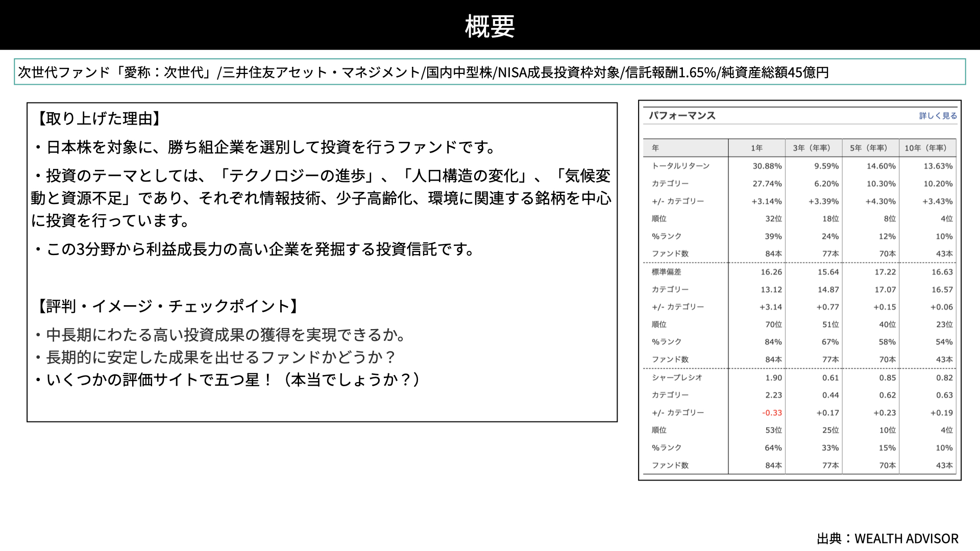Click the red -0.33 value
This screenshot has height=551, width=980.
772,413
